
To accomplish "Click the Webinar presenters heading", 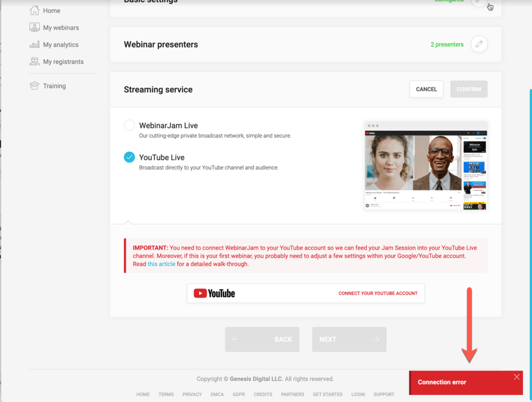I will click(161, 44).
